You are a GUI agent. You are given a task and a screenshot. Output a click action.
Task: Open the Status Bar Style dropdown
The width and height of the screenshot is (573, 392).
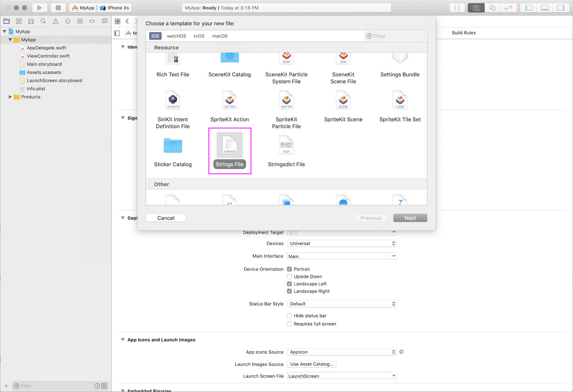click(342, 304)
